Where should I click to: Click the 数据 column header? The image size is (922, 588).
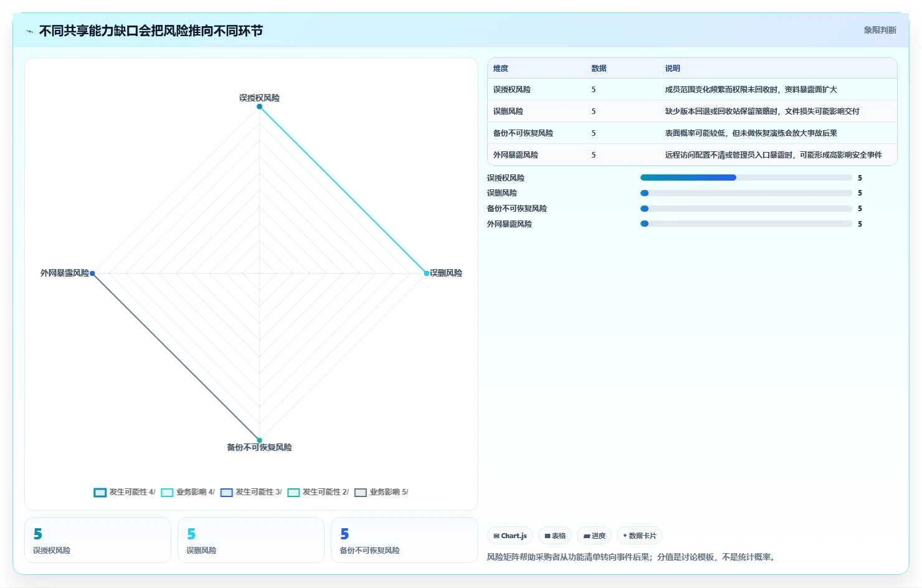click(599, 69)
